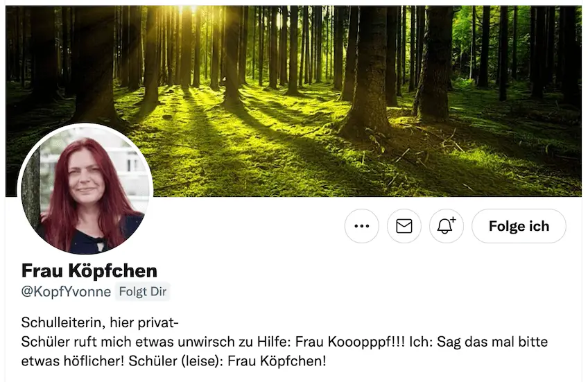Click 'Schüler (leise):' in the bio
The width and height of the screenshot is (588, 382).
tap(176, 361)
